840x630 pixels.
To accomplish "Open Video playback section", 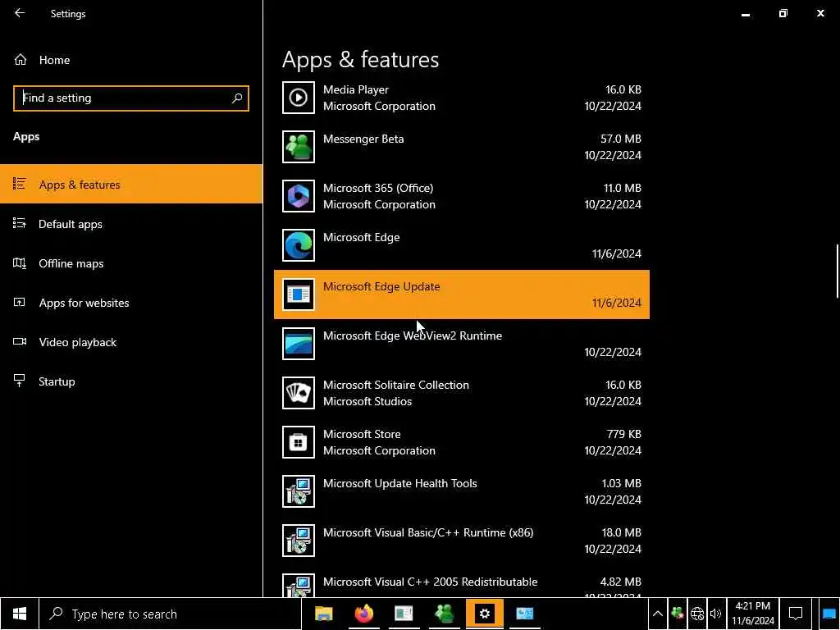I will pyautogui.click(x=131, y=342).
